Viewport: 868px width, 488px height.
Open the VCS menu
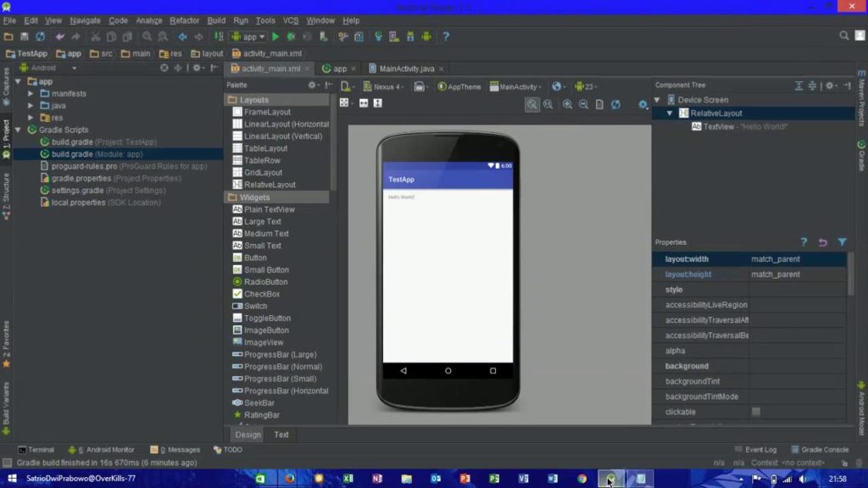pyautogui.click(x=291, y=20)
